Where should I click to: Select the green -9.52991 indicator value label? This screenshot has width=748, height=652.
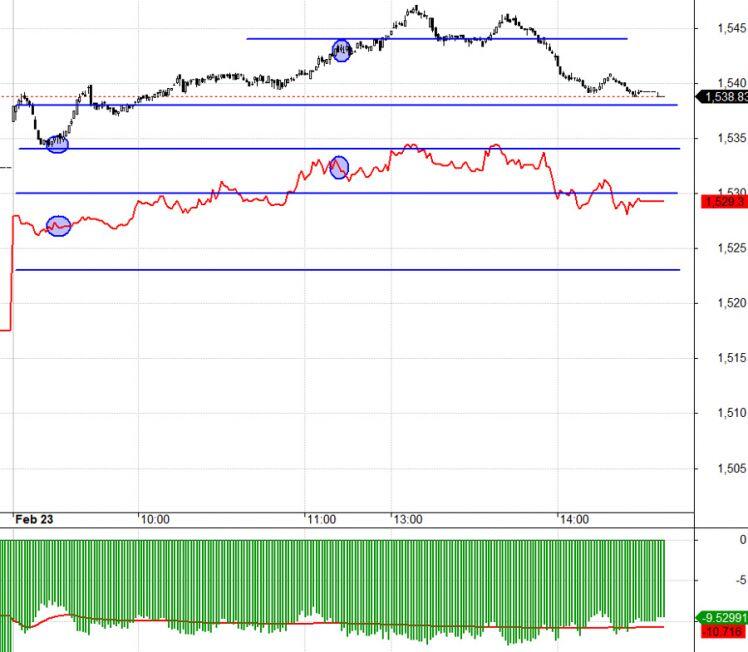[x=722, y=618]
